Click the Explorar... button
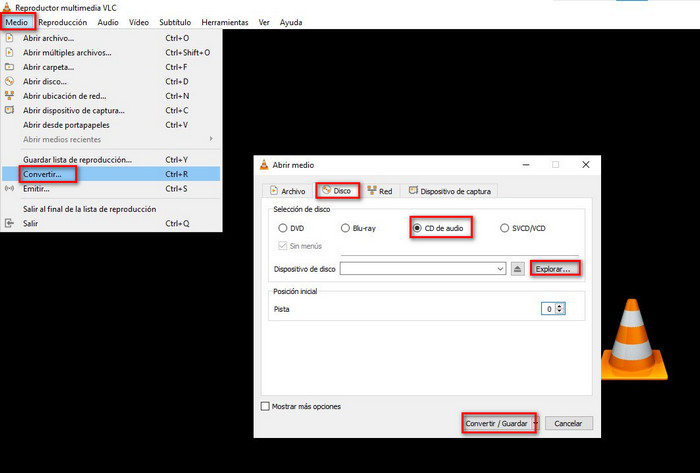The width and height of the screenshot is (700, 473). click(x=553, y=269)
